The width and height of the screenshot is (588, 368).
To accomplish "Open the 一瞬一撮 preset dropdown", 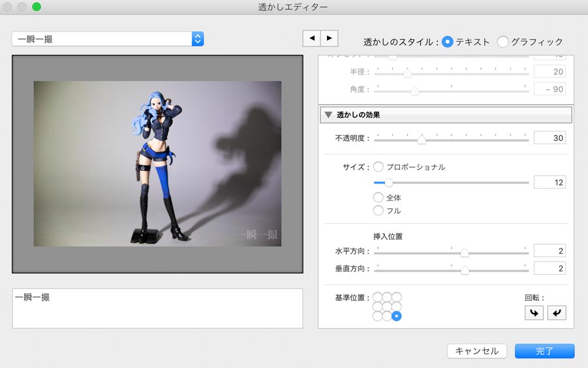I will 108,39.
